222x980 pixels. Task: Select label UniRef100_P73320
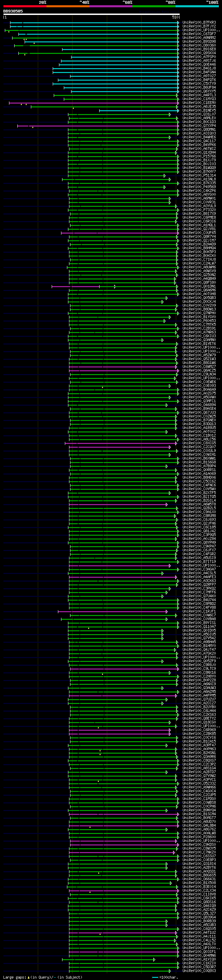click(x=199, y=210)
